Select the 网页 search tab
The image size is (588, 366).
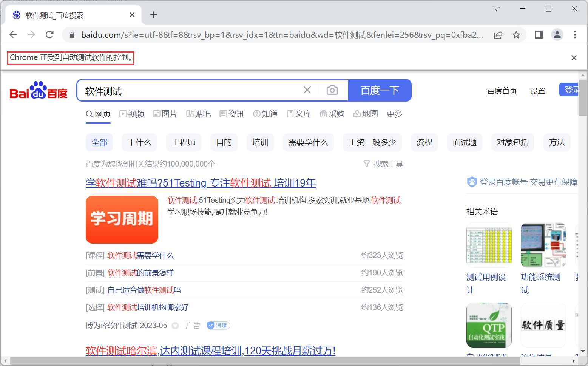pos(98,114)
